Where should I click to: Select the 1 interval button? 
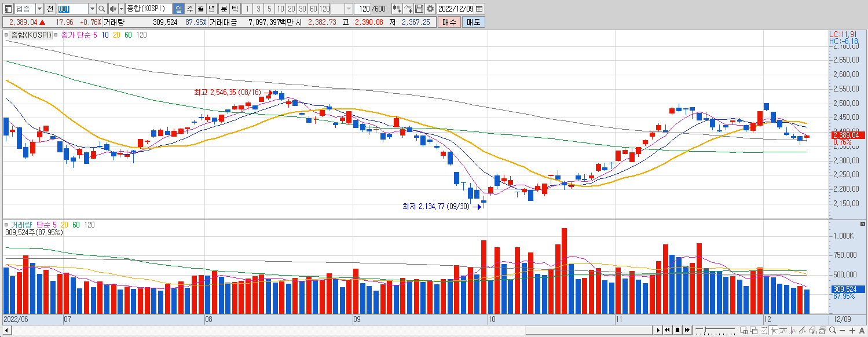(x=247, y=9)
